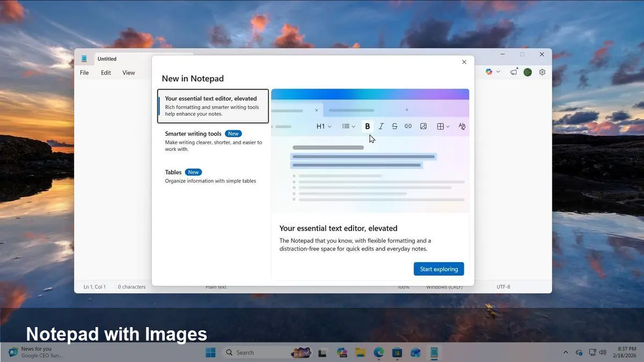Image resolution: width=644 pixels, height=362 pixels.
Task: Open the View menu
Action: click(x=129, y=72)
